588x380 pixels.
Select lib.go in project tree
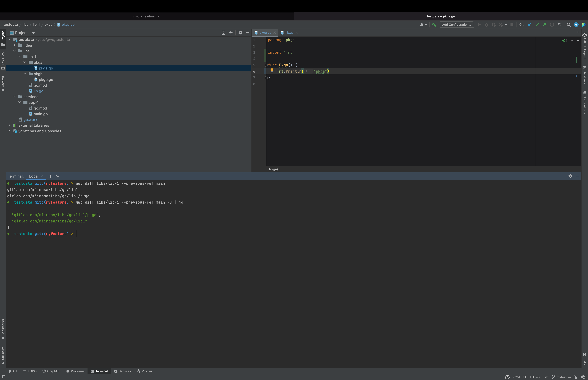(38, 91)
